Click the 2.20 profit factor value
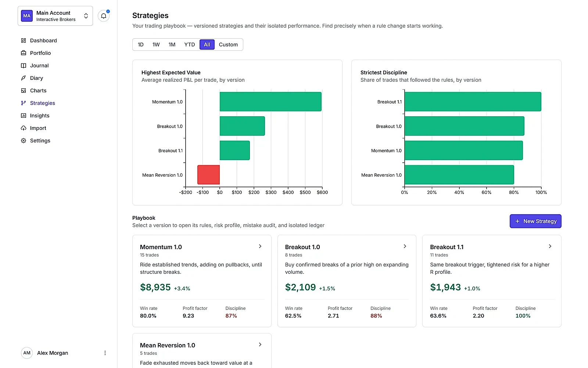Screen dimensions: 588x368 tap(478, 316)
